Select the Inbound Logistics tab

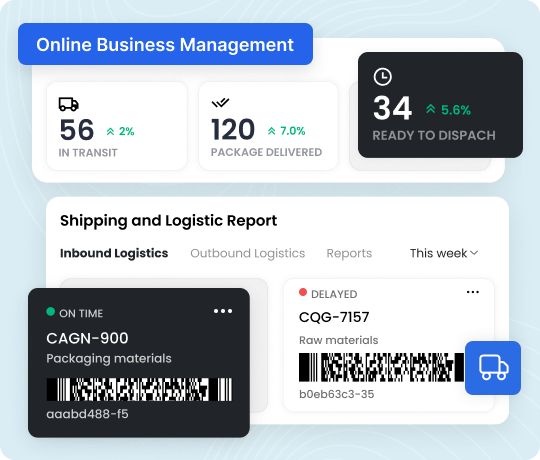pos(114,253)
